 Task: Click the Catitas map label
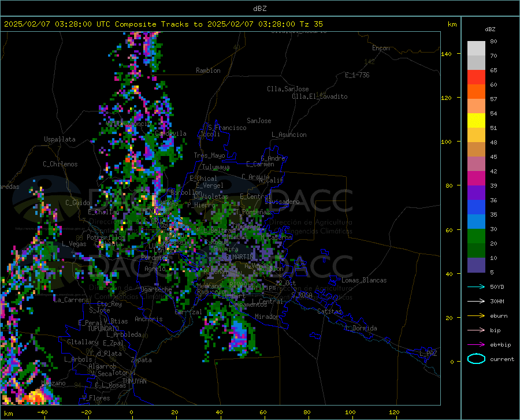click(x=329, y=311)
